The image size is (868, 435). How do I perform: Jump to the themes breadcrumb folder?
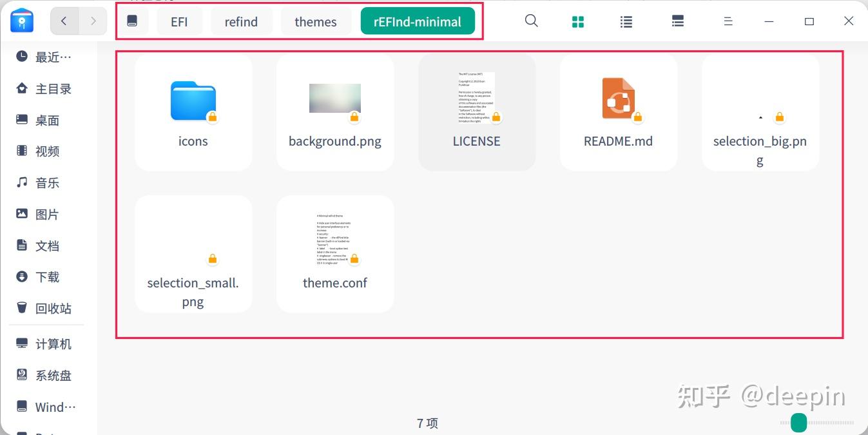(315, 21)
